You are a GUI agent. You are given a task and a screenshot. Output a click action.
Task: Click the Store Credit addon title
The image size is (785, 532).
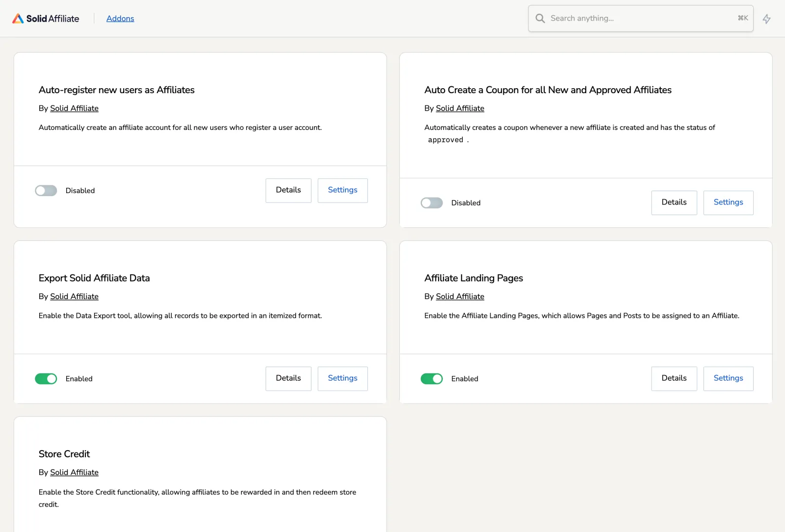coord(64,454)
